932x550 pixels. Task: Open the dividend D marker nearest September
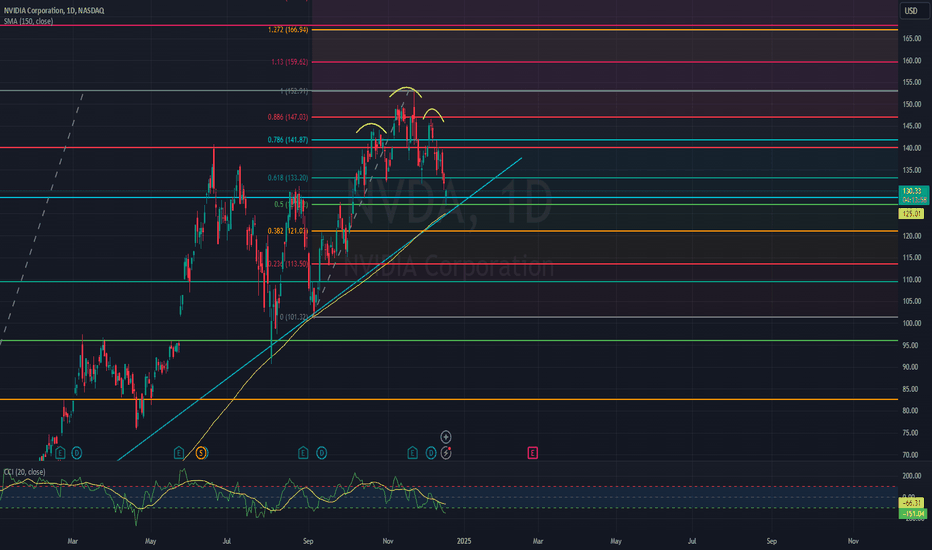point(322,453)
